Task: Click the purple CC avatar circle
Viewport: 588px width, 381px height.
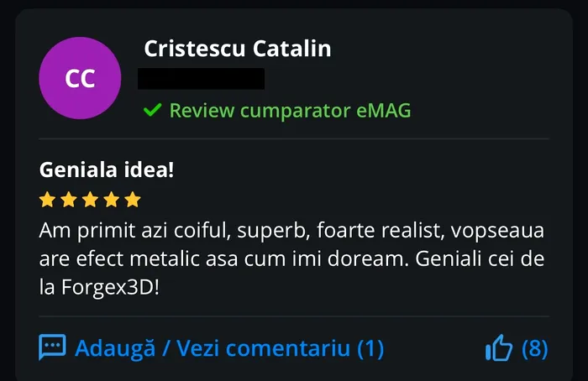Action: pyautogui.click(x=80, y=78)
